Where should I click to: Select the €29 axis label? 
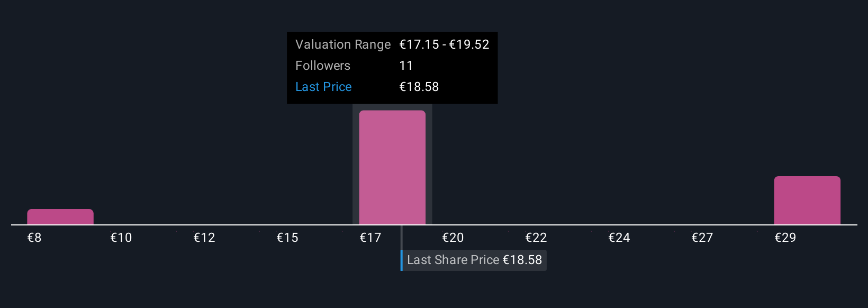pyautogui.click(x=785, y=238)
